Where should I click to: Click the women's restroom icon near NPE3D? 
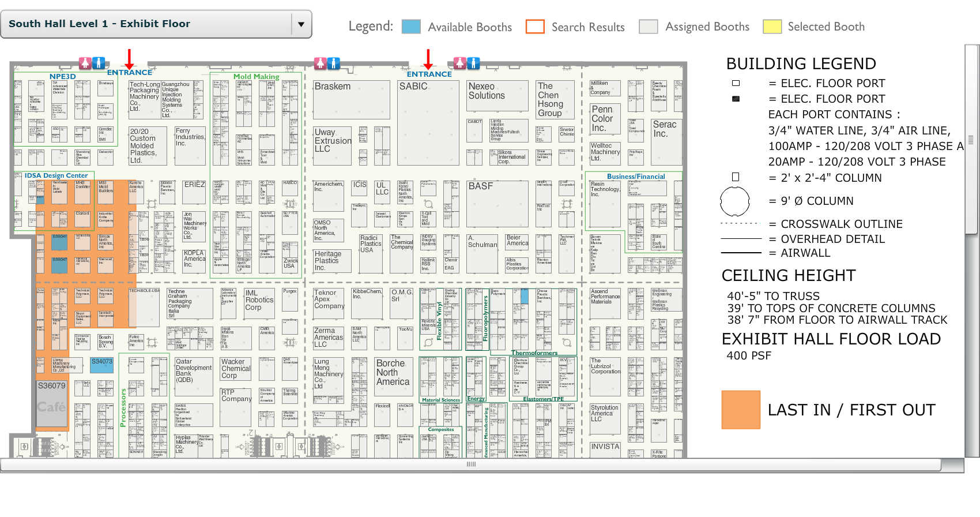click(85, 63)
